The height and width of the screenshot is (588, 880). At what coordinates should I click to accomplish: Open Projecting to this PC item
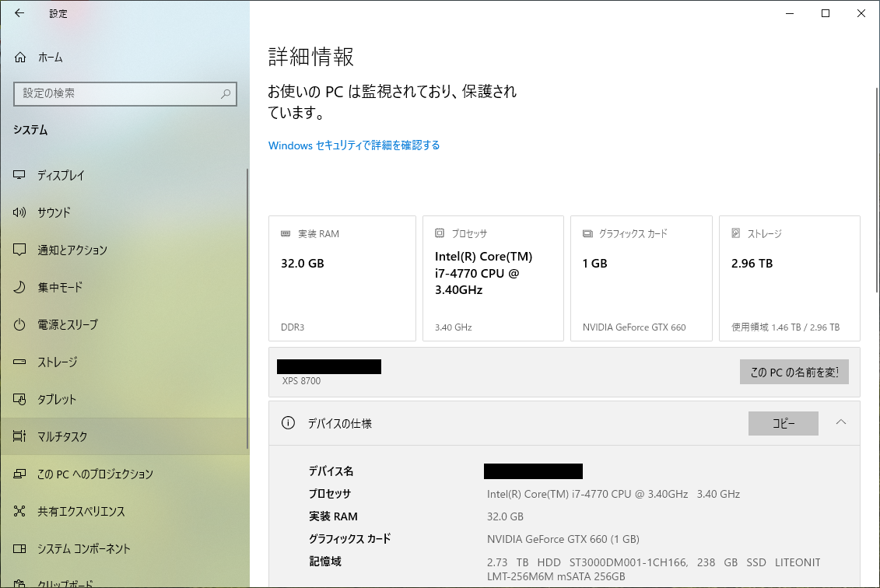click(x=95, y=474)
